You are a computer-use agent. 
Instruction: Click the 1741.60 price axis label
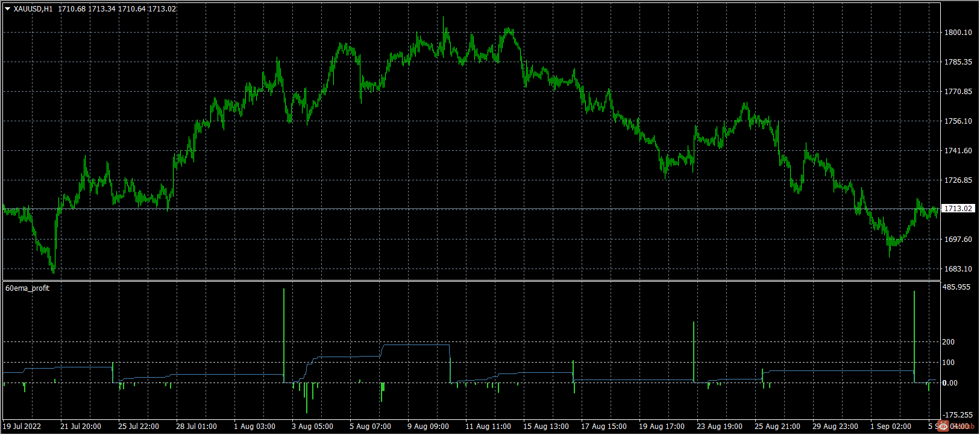(958, 151)
